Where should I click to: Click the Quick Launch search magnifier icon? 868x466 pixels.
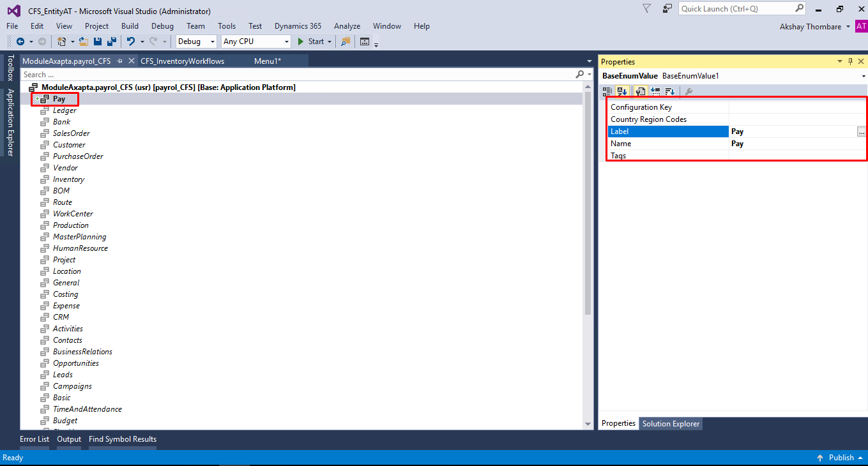(800, 8)
